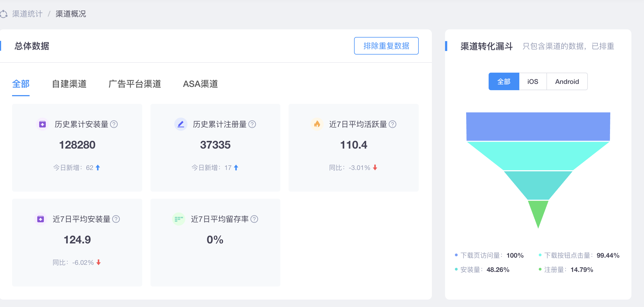Viewport: 644px width, 307px height.
Task: Select Android in the funnel platform toggle
Action: pyautogui.click(x=567, y=81)
